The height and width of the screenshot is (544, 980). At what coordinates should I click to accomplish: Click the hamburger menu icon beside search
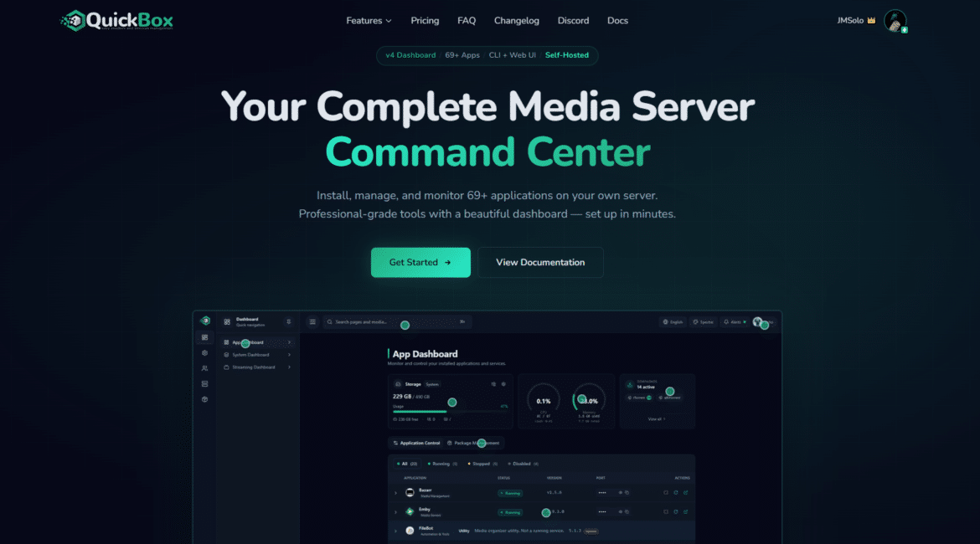(x=312, y=321)
